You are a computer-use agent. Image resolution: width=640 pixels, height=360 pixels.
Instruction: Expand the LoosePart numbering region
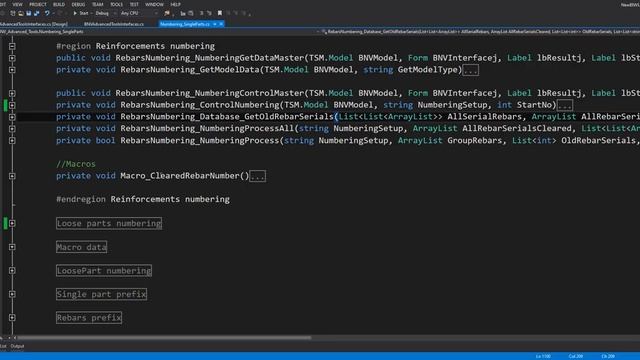click(x=12, y=271)
